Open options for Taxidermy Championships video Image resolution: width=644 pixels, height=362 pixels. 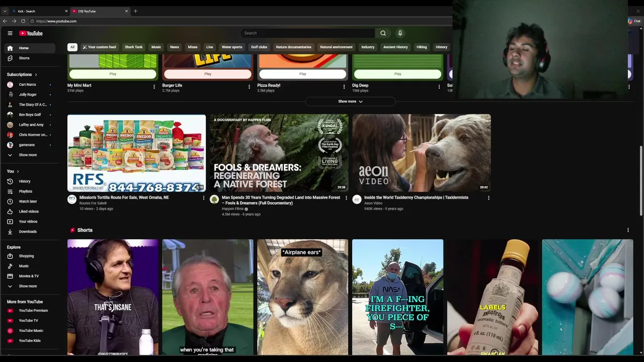(489, 198)
